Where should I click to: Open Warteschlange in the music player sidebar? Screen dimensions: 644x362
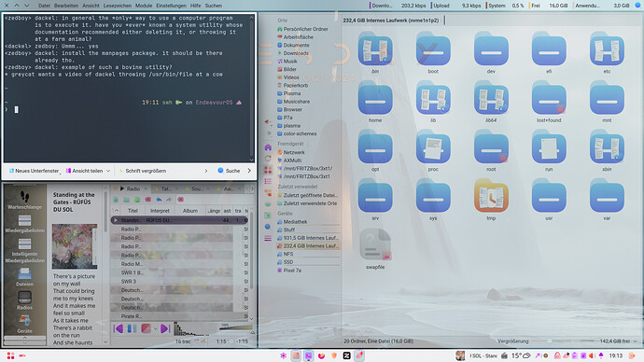[24, 200]
